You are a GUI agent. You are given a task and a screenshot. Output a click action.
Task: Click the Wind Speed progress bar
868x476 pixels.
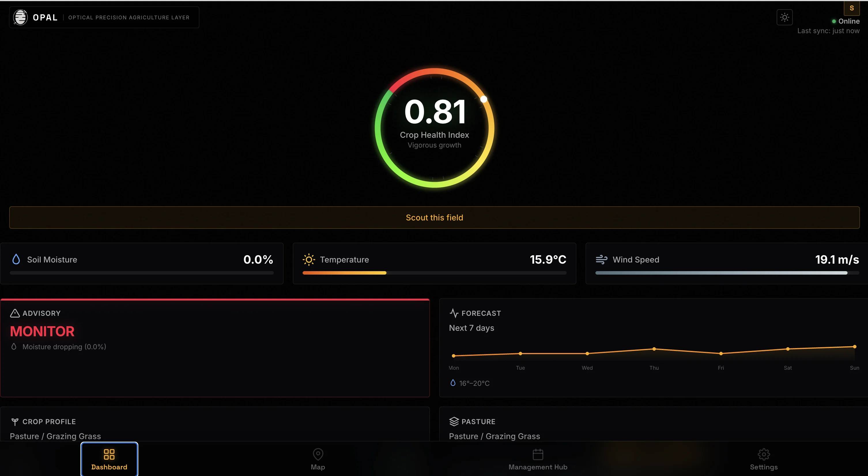coord(727,273)
